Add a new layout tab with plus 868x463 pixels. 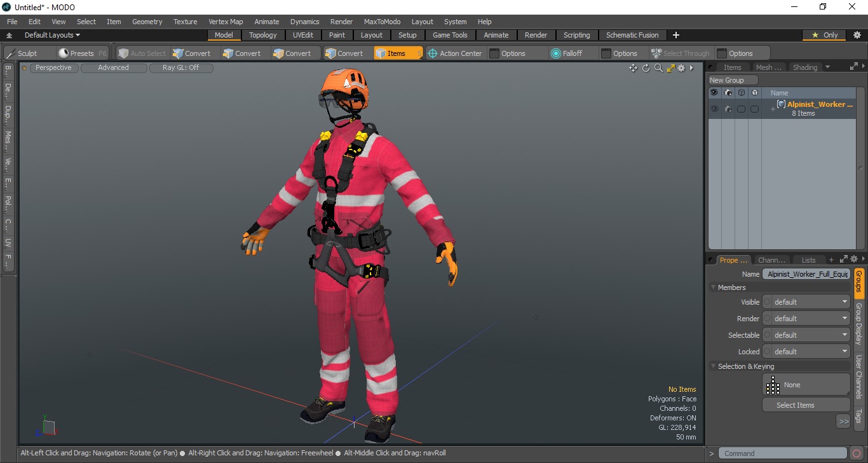[x=675, y=35]
